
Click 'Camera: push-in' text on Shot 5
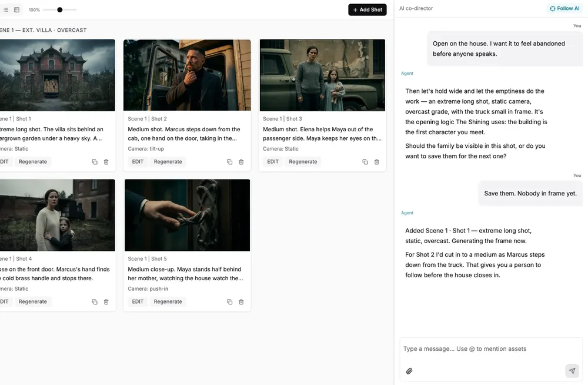[148, 289]
